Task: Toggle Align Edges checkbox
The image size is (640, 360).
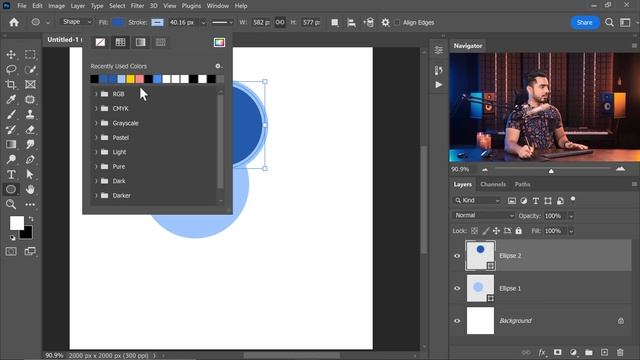Action: (397, 22)
